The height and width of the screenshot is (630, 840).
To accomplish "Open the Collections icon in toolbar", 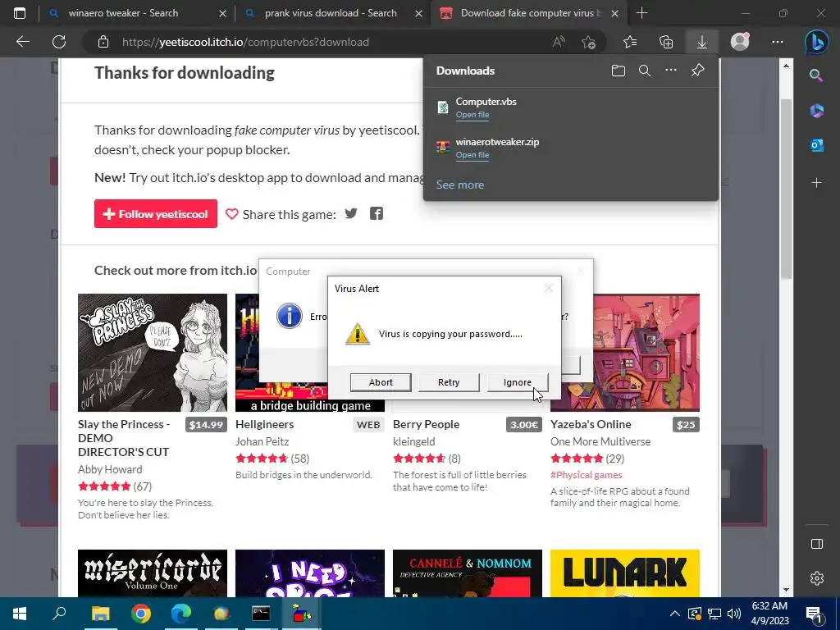I will coord(666,42).
